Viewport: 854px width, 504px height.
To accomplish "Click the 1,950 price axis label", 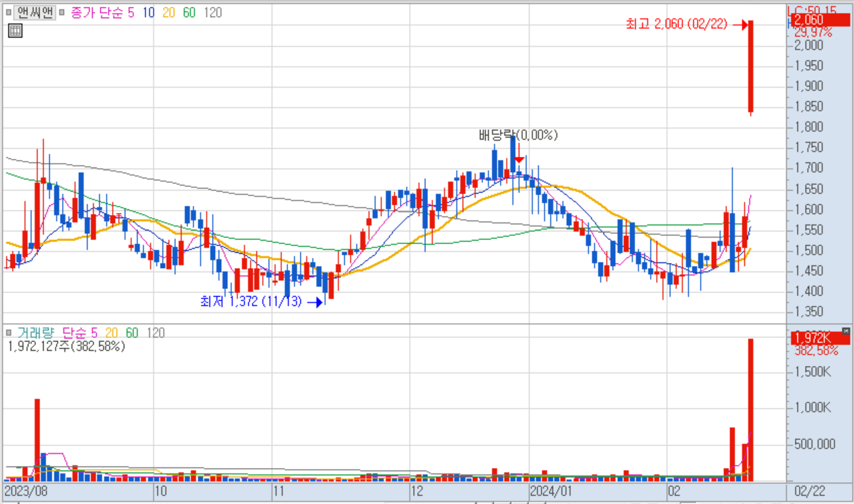I will (x=808, y=66).
